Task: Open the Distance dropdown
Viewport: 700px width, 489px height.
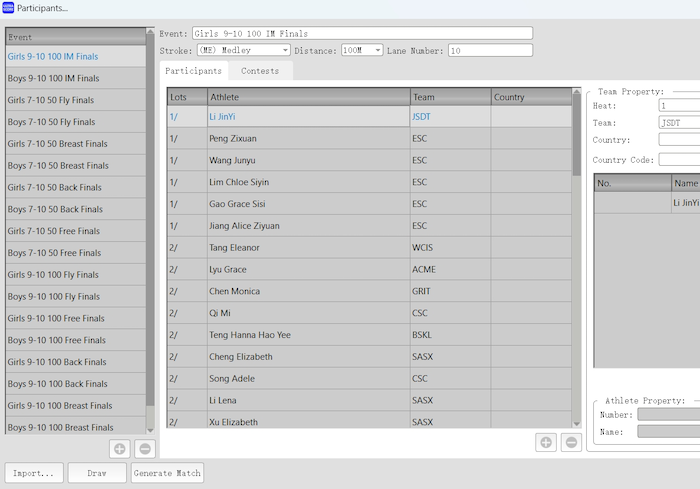Action: click(377, 50)
